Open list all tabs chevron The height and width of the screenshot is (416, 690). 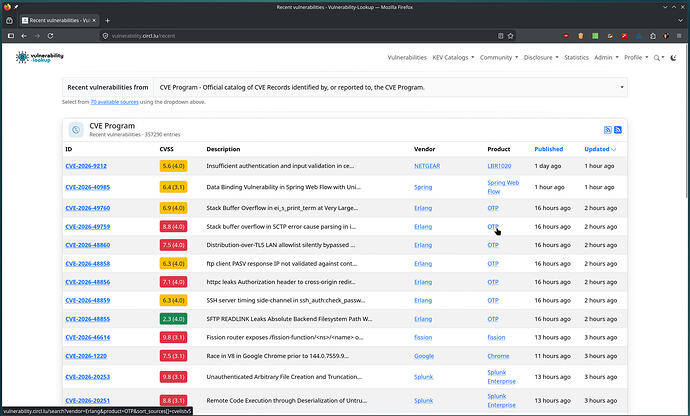pyautogui.click(x=681, y=20)
